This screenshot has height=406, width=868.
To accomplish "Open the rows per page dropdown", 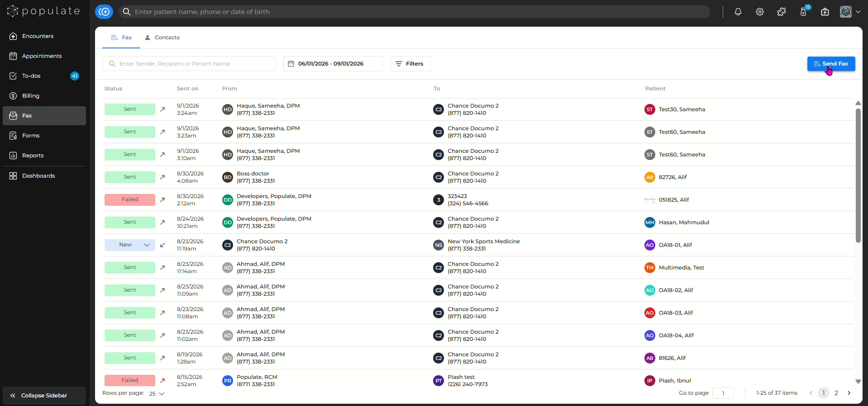I will (x=157, y=394).
